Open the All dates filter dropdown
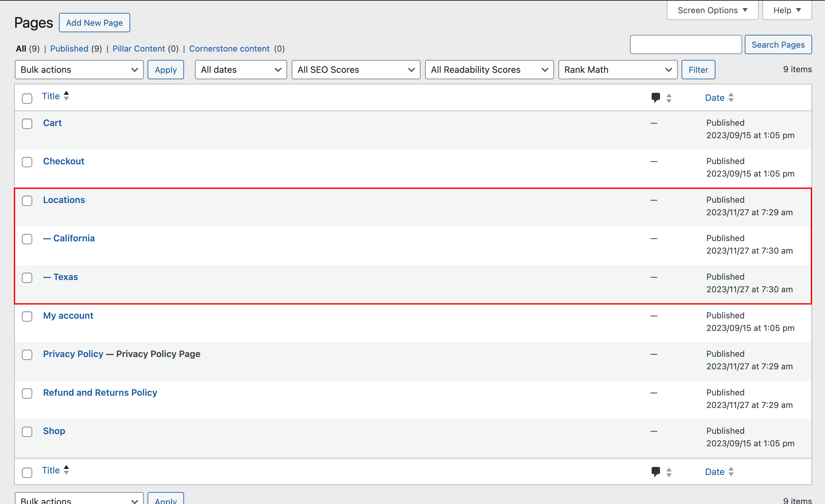825x504 pixels. [240, 69]
